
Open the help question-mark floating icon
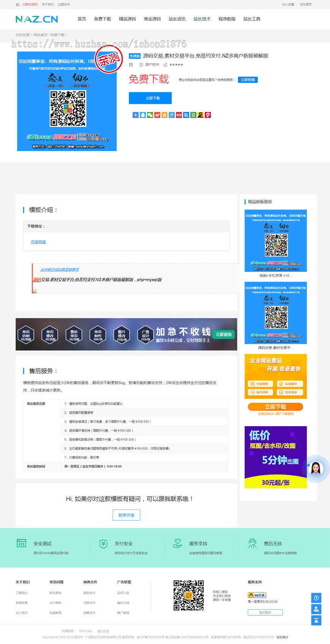(x=316, y=598)
